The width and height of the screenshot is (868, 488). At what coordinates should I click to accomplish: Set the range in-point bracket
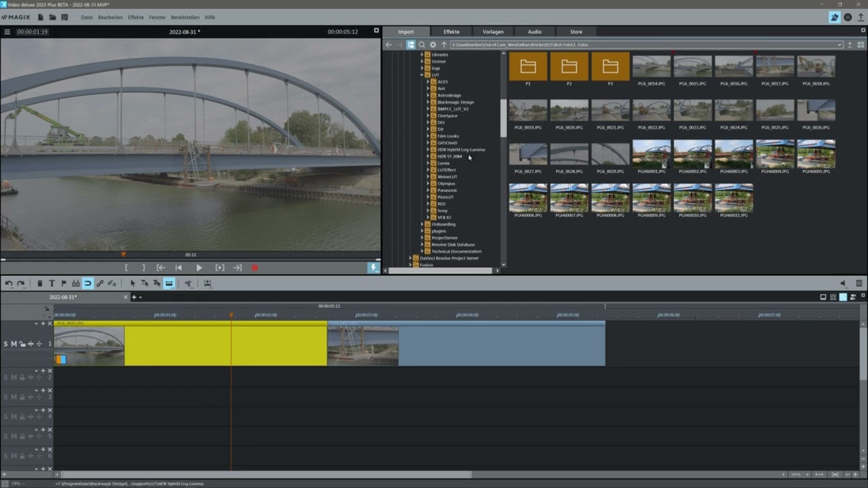[x=126, y=268]
